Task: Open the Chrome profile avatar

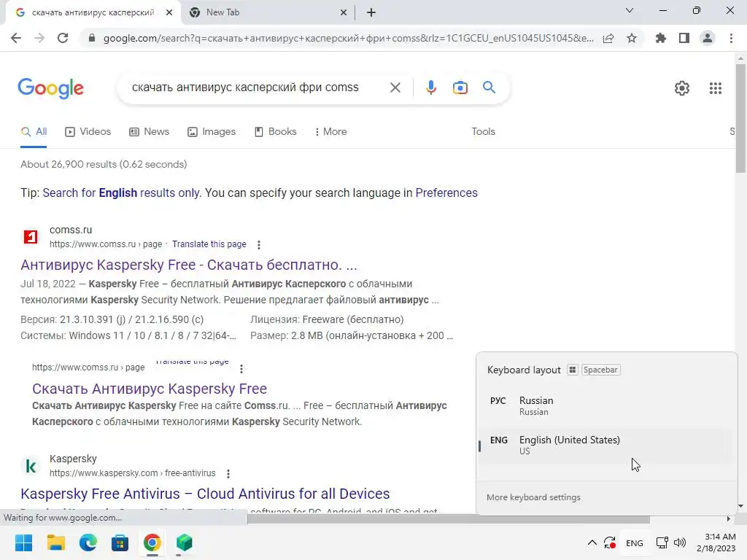Action: point(708,38)
